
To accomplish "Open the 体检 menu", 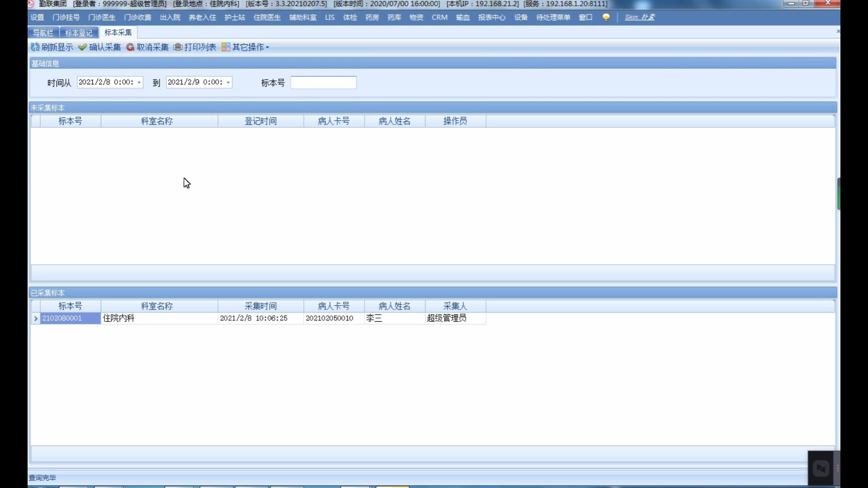I will pyautogui.click(x=350, y=17).
